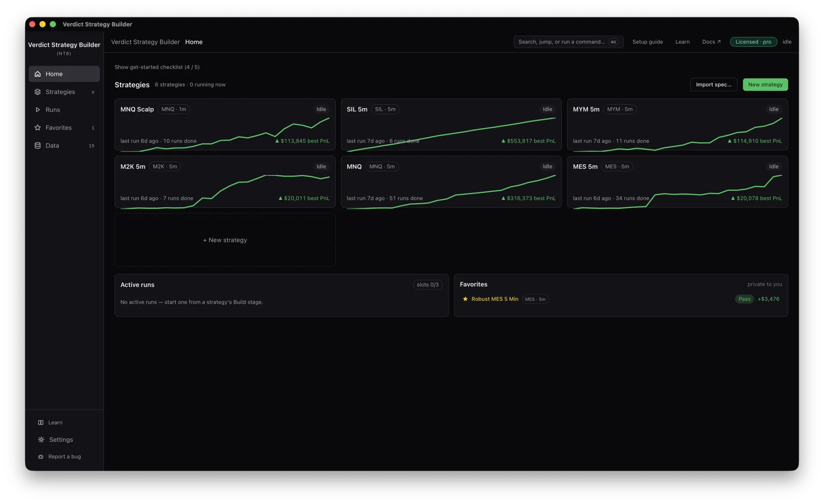The height and width of the screenshot is (504, 824).
Task: Click the Settings gear icon
Action: pyautogui.click(x=41, y=440)
